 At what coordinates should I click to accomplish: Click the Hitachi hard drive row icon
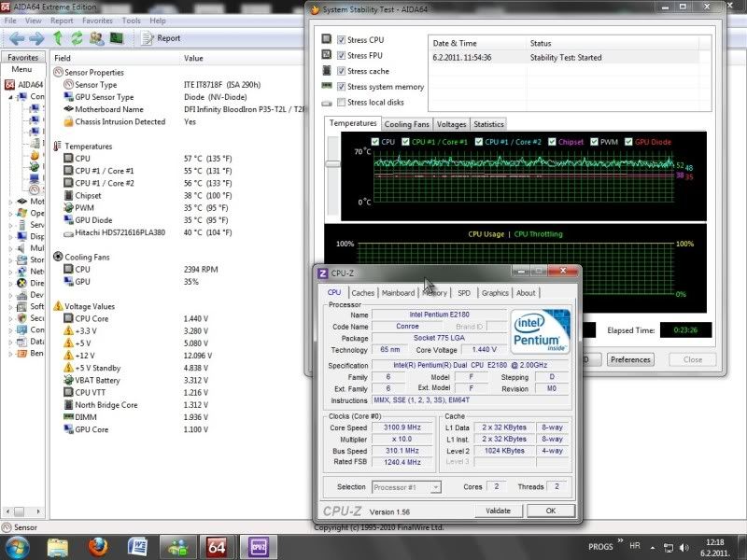click(x=68, y=232)
